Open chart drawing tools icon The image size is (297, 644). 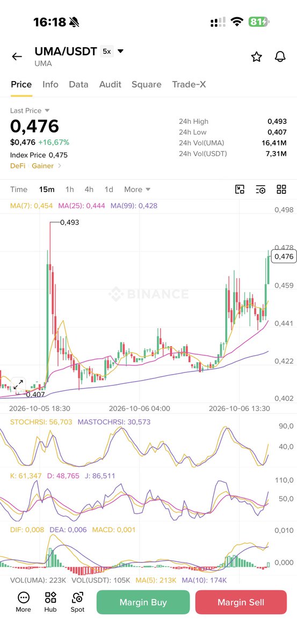pos(240,189)
